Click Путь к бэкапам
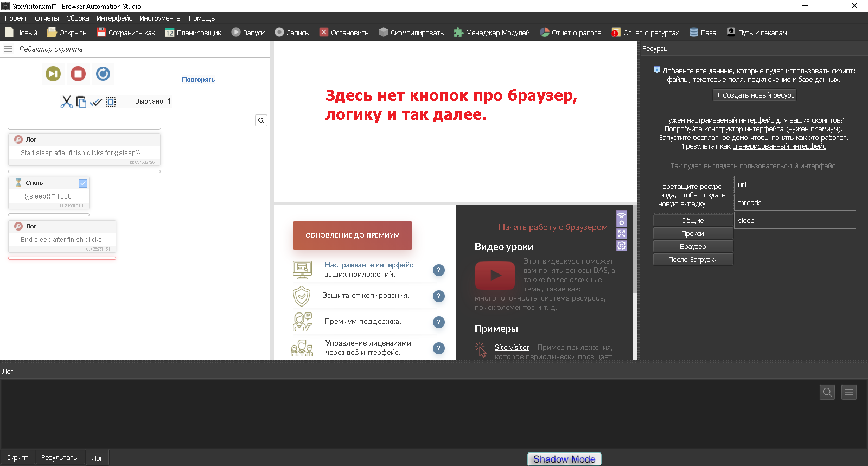The image size is (868, 466). tap(757, 33)
